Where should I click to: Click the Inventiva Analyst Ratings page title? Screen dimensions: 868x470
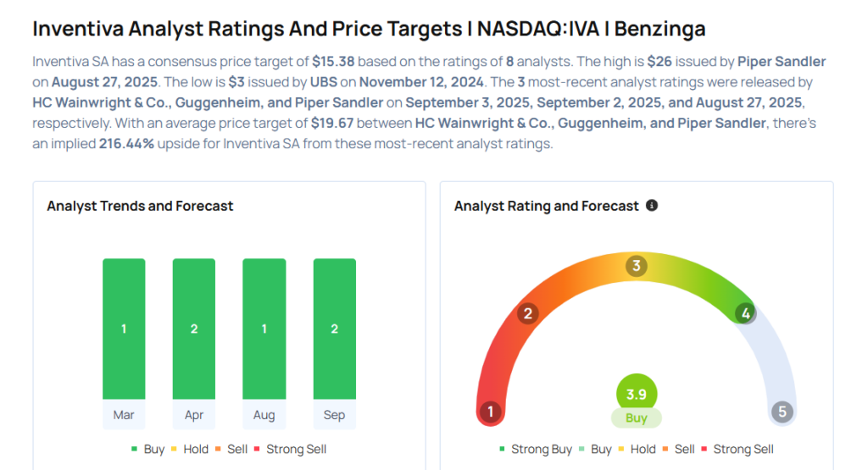click(369, 29)
